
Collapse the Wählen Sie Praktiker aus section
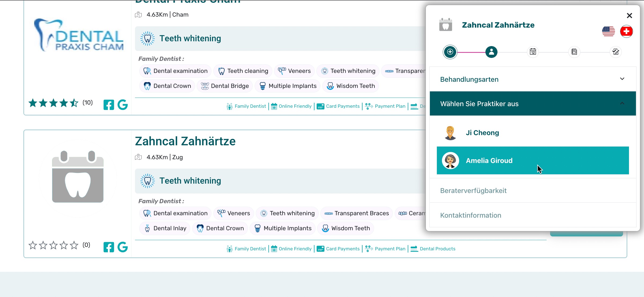(x=533, y=103)
